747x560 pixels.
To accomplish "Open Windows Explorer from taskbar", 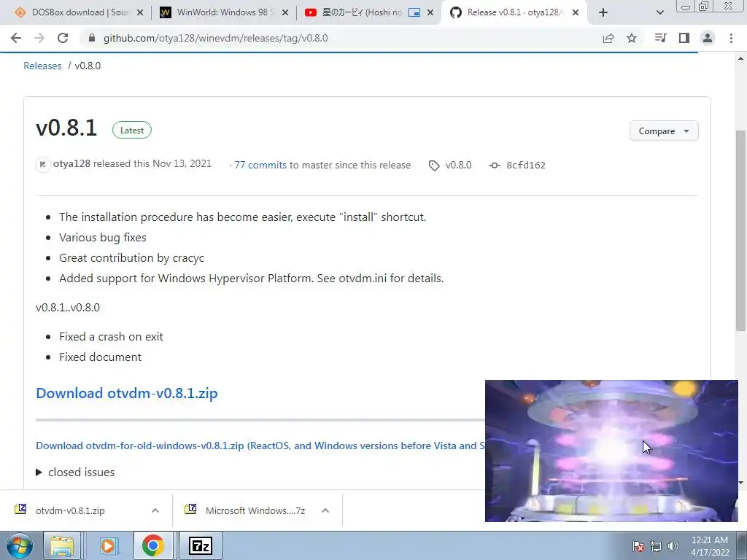I will pyautogui.click(x=62, y=545).
